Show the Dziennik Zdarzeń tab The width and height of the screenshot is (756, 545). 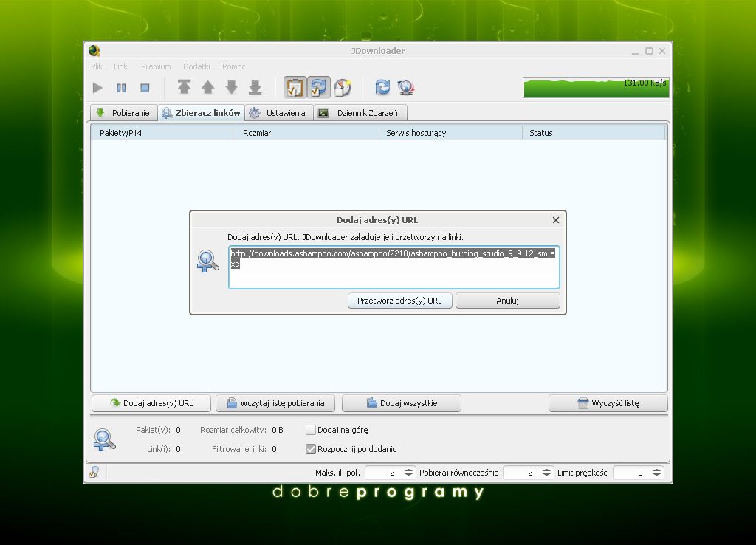[360, 113]
